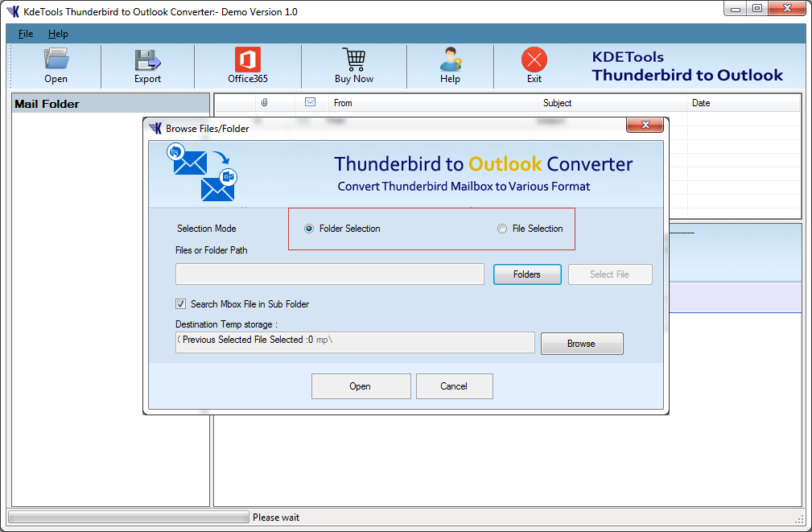Click the Export icon in the toolbar
This screenshot has height=532, width=812.
(x=146, y=64)
